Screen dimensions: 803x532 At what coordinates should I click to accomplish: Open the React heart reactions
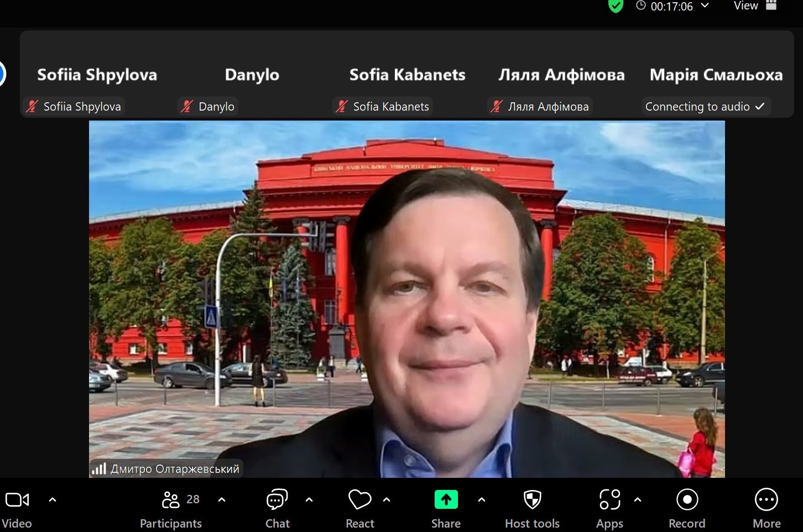coord(359,508)
